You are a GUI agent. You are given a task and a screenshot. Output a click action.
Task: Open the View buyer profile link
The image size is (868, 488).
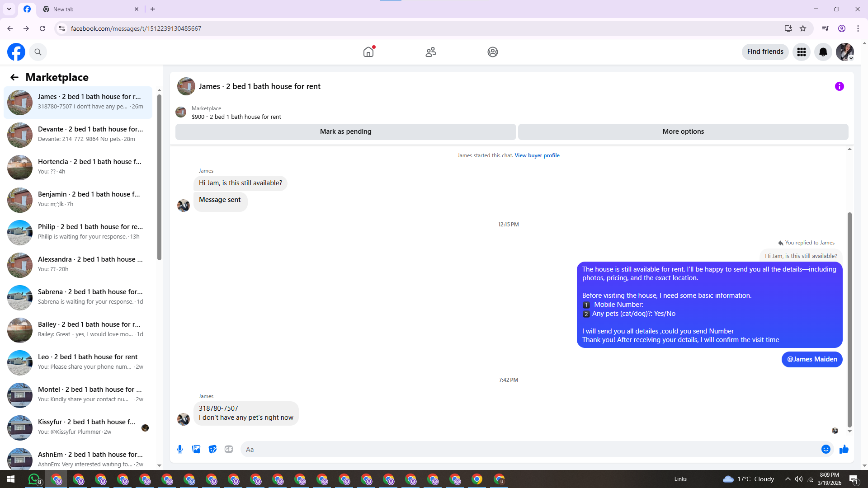coord(537,155)
